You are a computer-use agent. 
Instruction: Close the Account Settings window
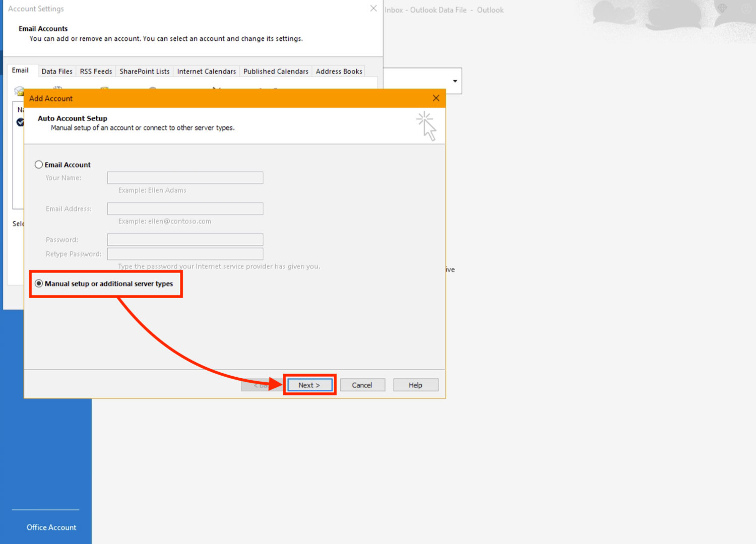pyautogui.click(x=373, y=9)
